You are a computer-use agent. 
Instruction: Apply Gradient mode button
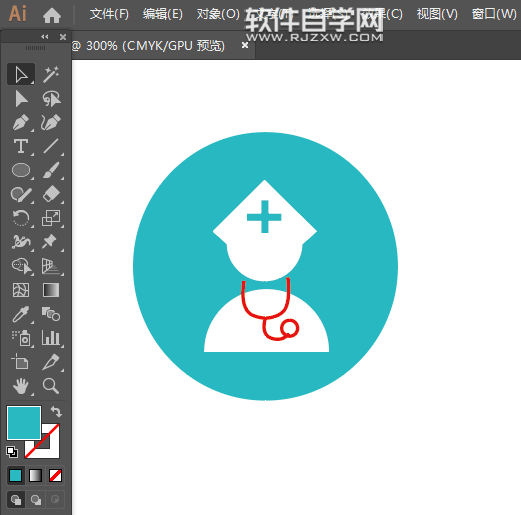[35, 475]
